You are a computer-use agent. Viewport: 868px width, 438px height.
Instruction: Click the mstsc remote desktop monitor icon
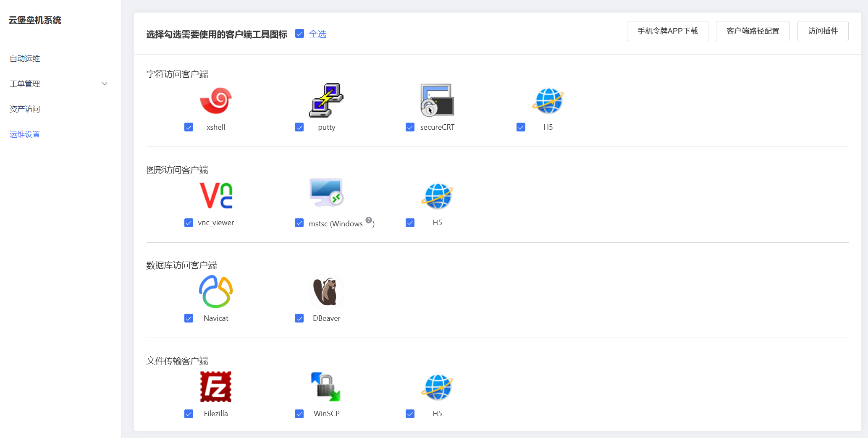coord(326,193)
